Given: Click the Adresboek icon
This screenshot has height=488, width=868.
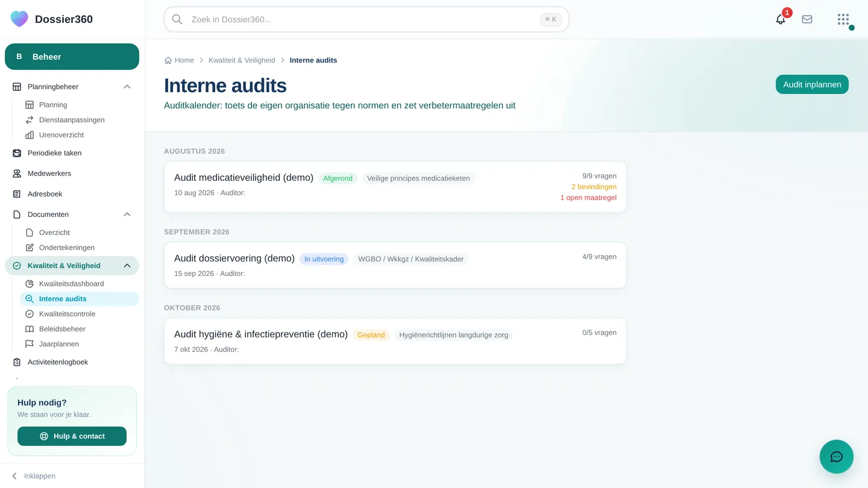Looking at the screenshot, I should pos(17,194).
